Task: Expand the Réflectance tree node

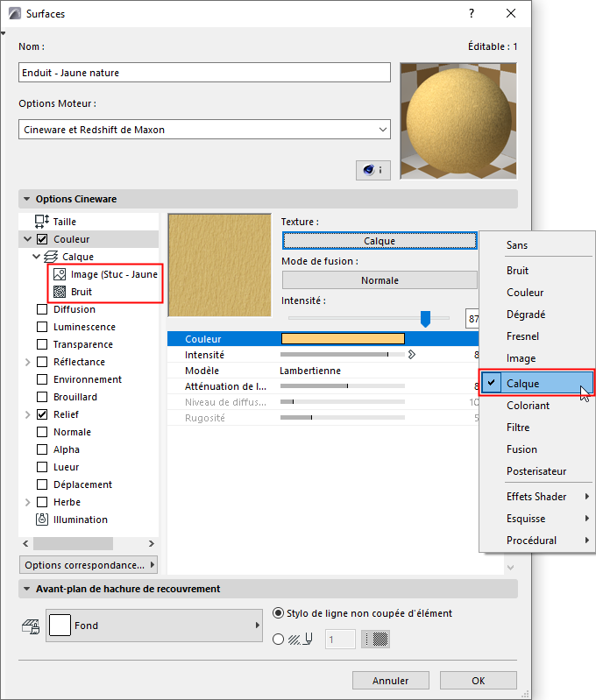Action: (x=28, y=362)
